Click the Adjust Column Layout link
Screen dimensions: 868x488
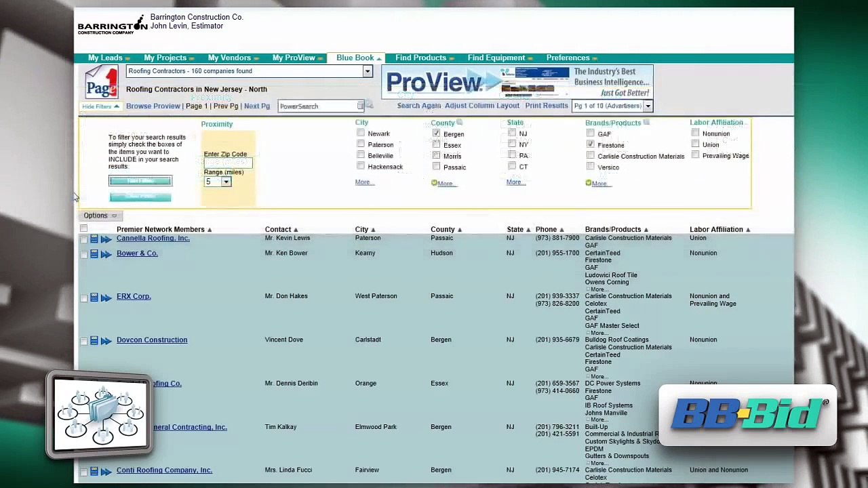click(x=482, y=106)
